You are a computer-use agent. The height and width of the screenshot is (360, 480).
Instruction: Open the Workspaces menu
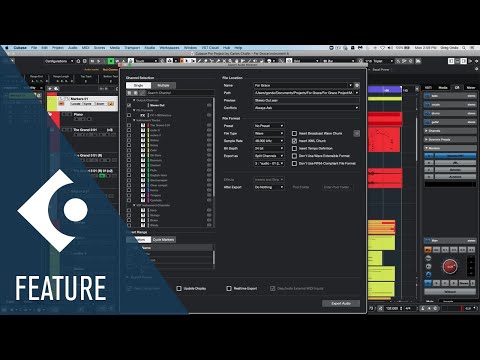click(x=169, y=48)
